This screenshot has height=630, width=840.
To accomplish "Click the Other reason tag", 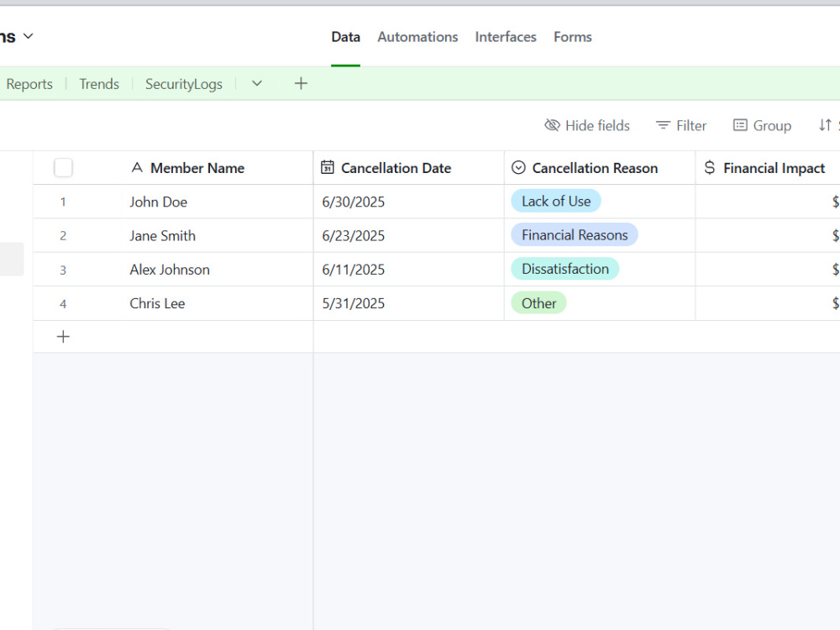I will (539, 303).
